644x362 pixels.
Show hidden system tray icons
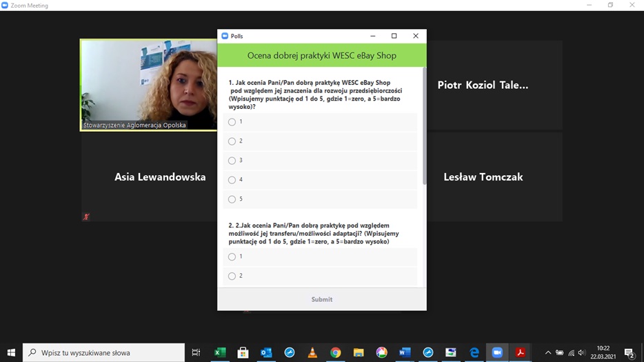pyautogui.click(x=547, y=352)
